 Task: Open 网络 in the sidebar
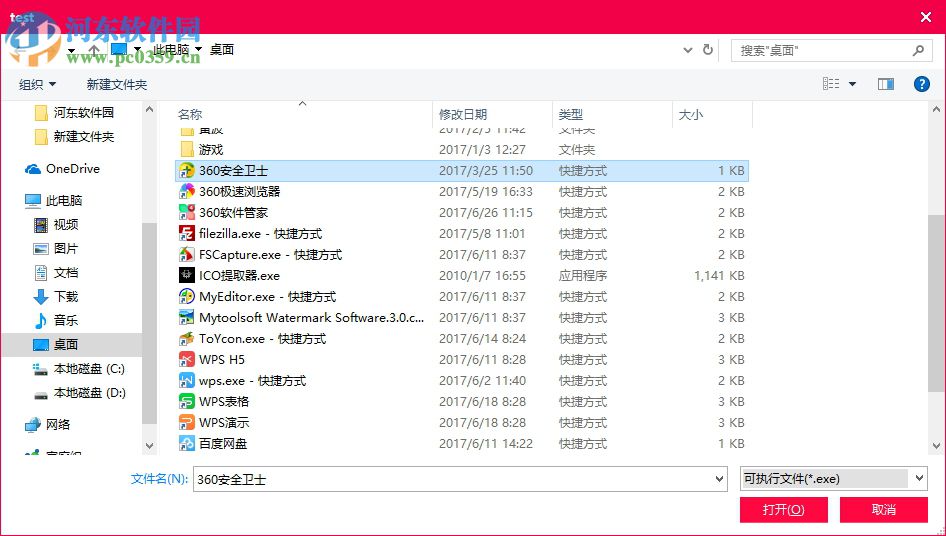pyautogui.click(x=48, y=425)
